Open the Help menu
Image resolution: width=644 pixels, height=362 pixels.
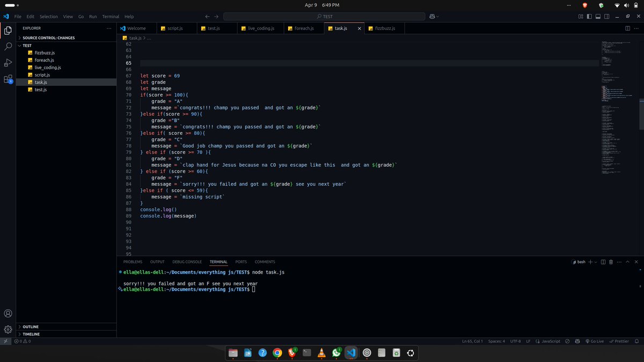pyautogui.click(x=129, y=17)
